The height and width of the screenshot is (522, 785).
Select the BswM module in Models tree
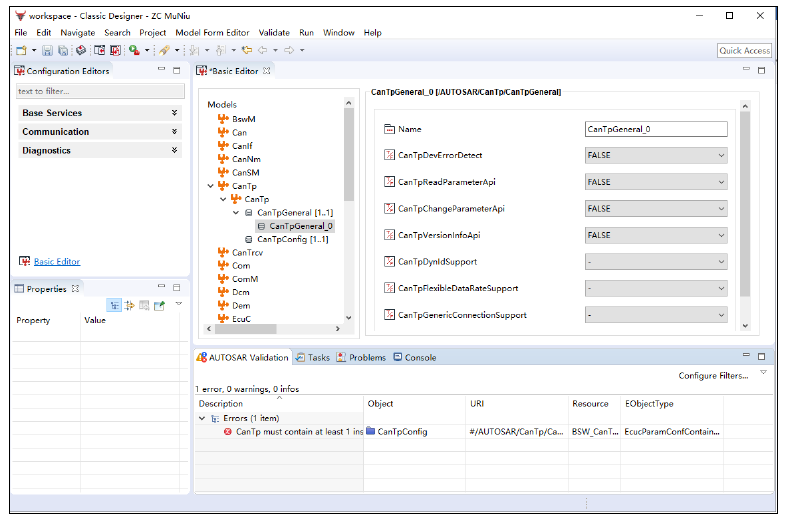[x=243, y=119]
